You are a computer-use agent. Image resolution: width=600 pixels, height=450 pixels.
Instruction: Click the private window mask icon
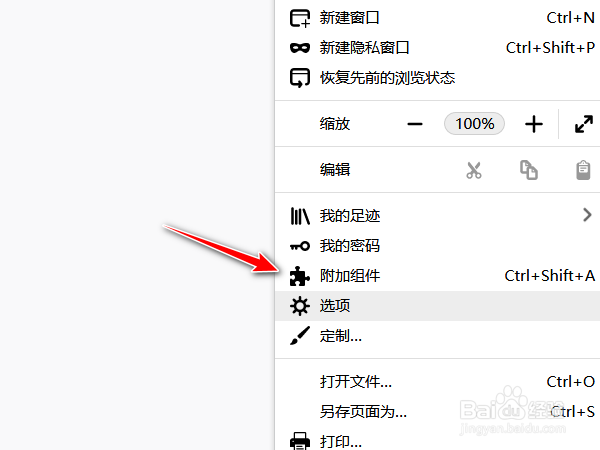click(x=300, y=48)
